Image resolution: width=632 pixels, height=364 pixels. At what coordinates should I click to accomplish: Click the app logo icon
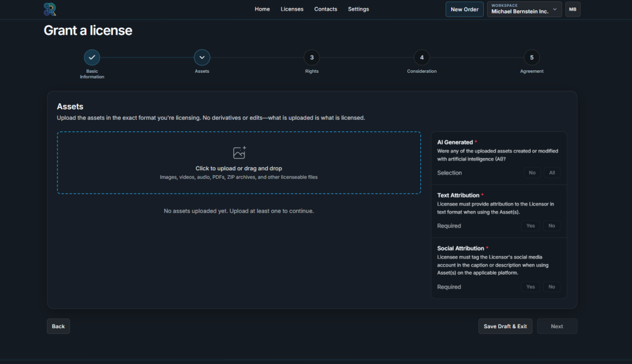click(x=50, y=9)
